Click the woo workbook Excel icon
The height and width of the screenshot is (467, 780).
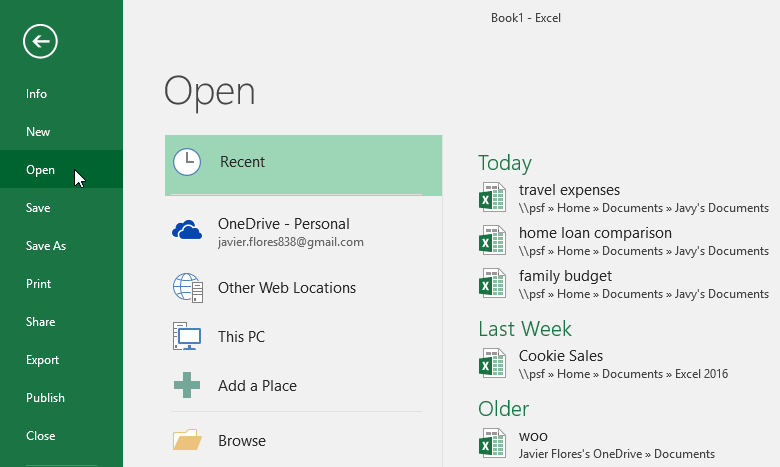[x=492, y=444]
